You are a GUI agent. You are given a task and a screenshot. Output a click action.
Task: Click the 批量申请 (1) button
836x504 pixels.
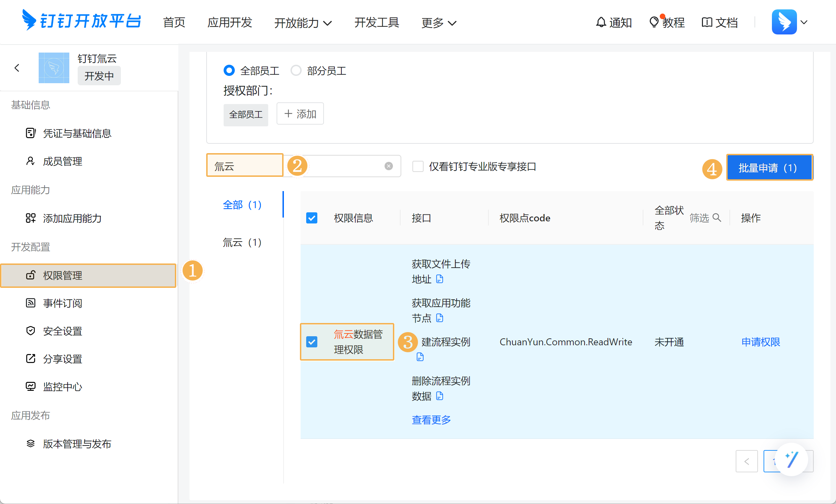(x=769, y=168)
